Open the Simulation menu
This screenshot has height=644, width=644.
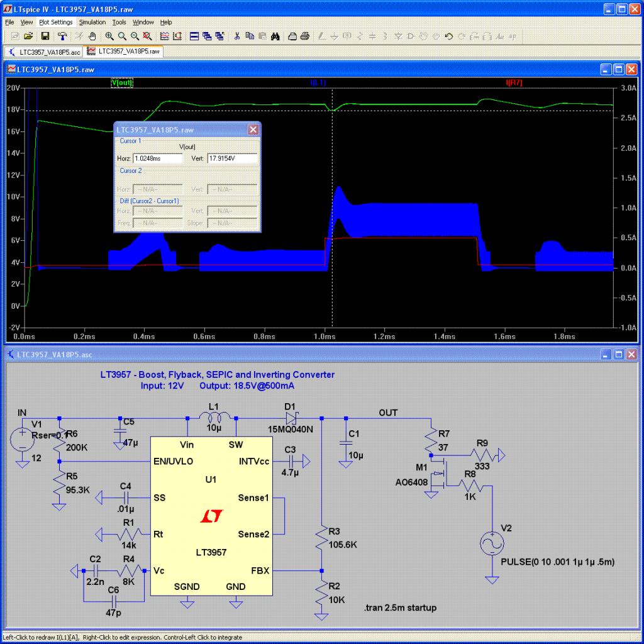[92, 22]
